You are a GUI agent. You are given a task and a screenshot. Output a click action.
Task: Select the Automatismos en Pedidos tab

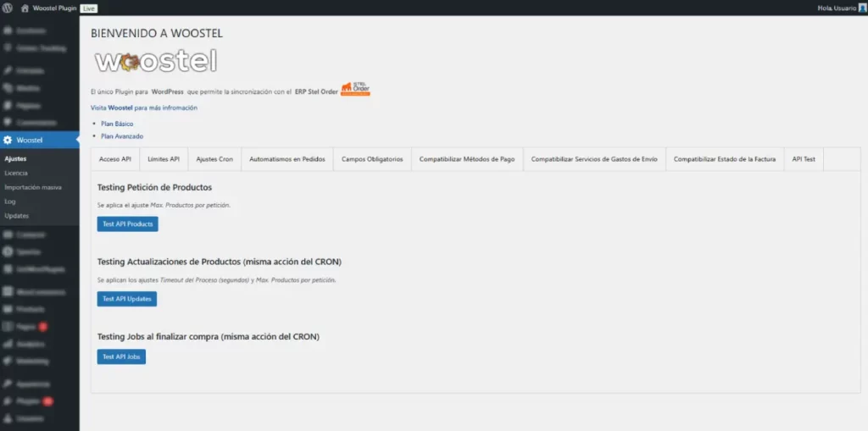[287, 159]
